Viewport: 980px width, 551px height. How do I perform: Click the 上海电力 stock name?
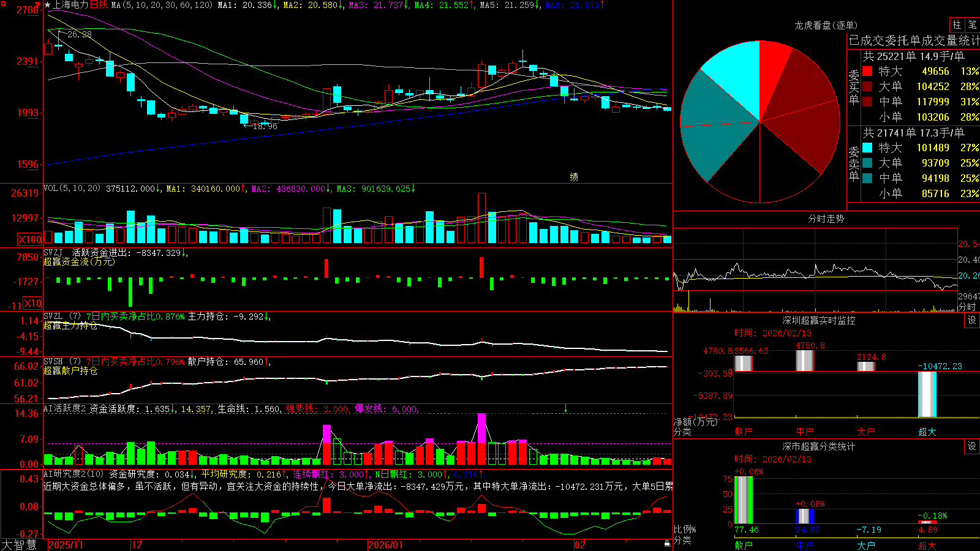tap(70, 5)
